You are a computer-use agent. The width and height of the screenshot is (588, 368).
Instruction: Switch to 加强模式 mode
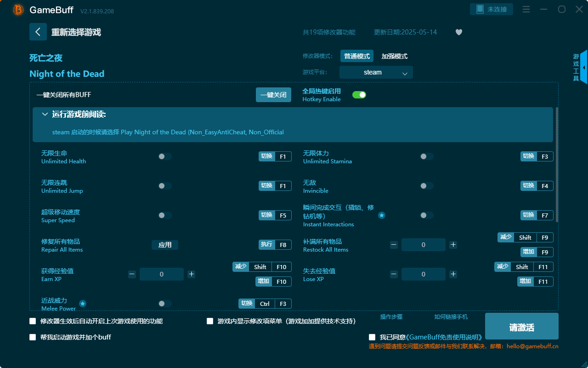pos(395,56)
